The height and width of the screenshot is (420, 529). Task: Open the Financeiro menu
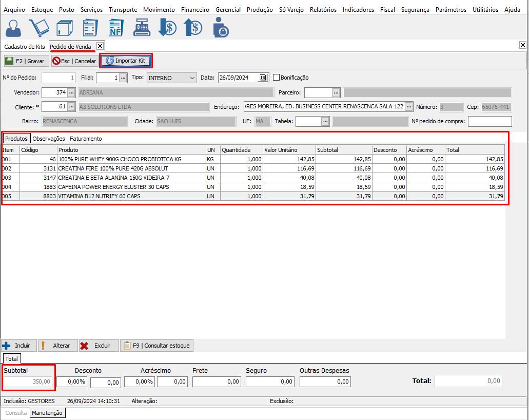[x=195, y=10]
